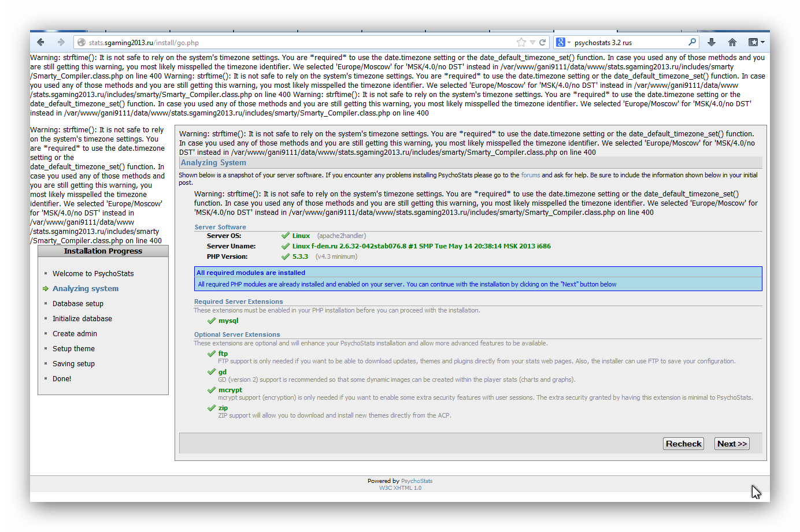Open the bookmarks menu icon

pyautogui.click(x=753, y=42)
